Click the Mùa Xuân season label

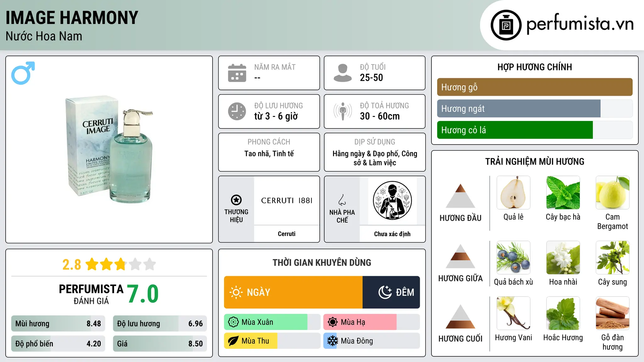(x=257, y=322)
